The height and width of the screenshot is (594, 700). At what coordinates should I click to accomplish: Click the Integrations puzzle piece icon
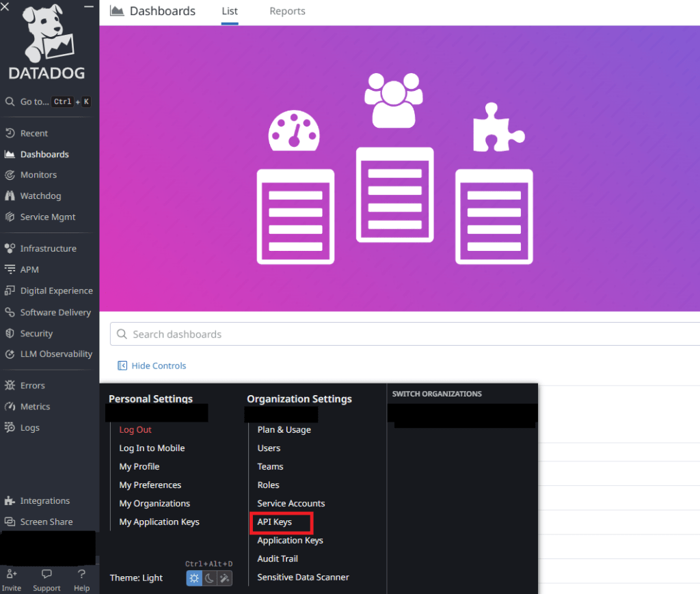10,501
